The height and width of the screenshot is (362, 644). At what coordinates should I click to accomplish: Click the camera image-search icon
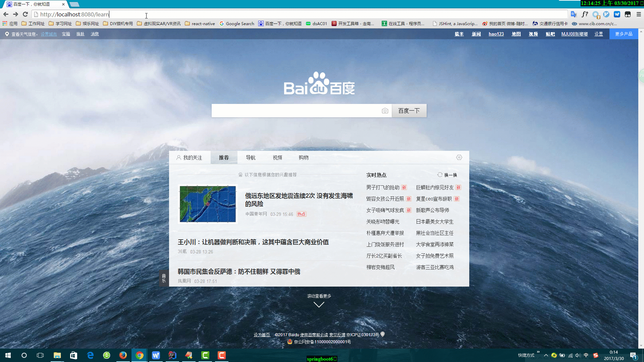point(385,111)
